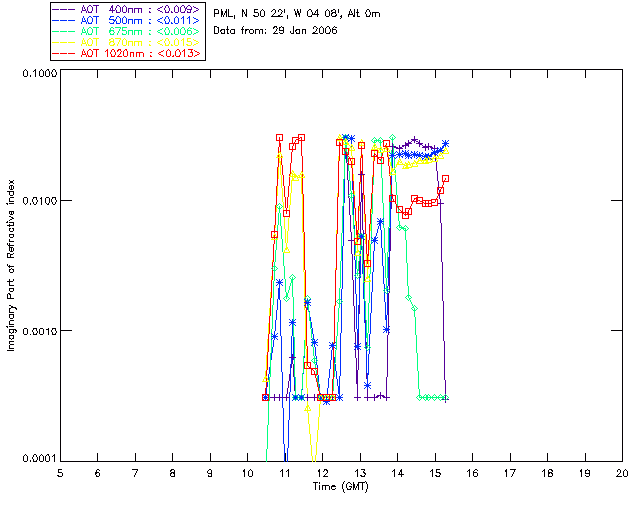Screen dimensions: 640x512
Task: Select the AOT 500nm legend entry
Action: pyautogui.click(x=126, y=19)
